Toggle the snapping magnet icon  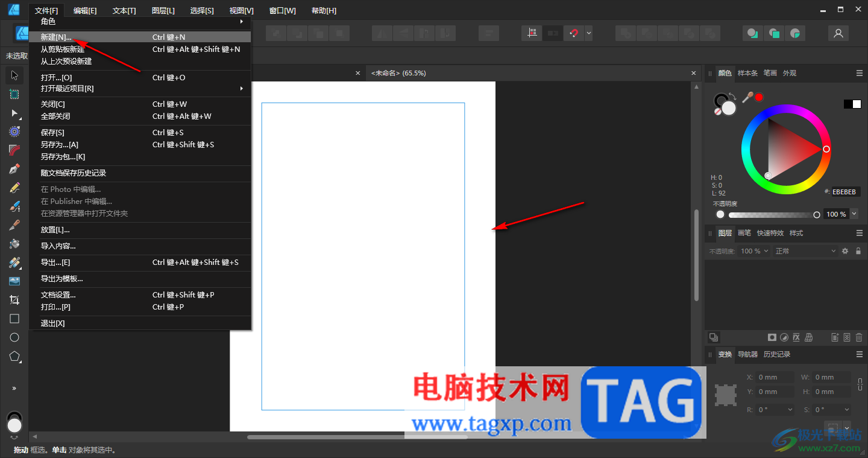pos(573,33)
